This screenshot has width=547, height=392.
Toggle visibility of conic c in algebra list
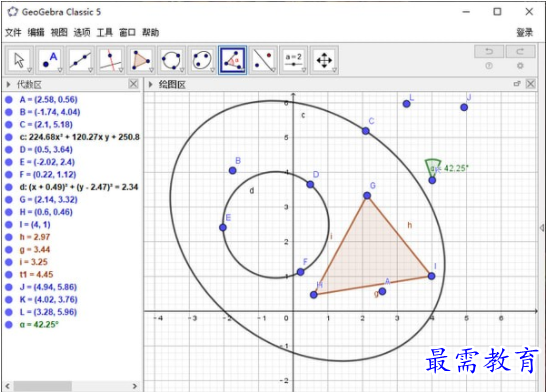coord(9,137)
